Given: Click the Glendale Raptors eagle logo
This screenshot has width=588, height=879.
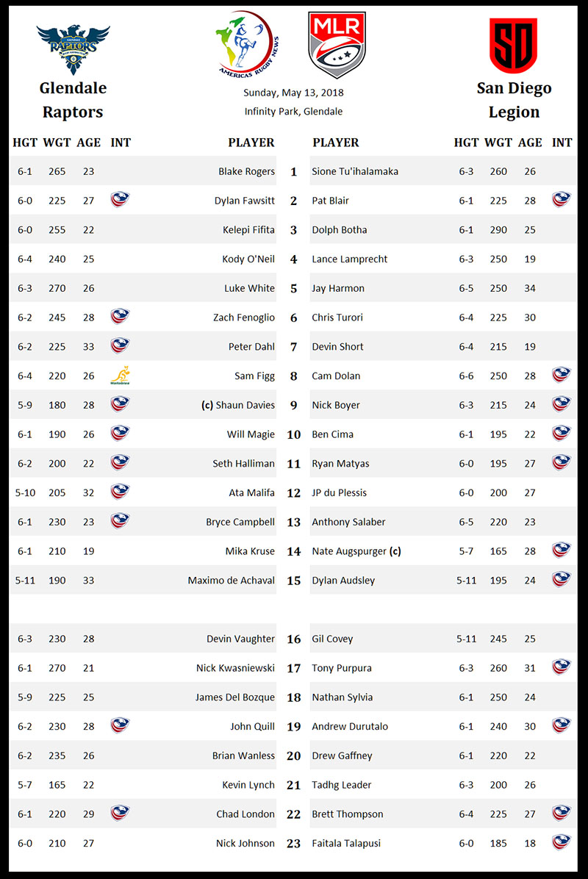Looking at the screenshot, I should [73, 48].
